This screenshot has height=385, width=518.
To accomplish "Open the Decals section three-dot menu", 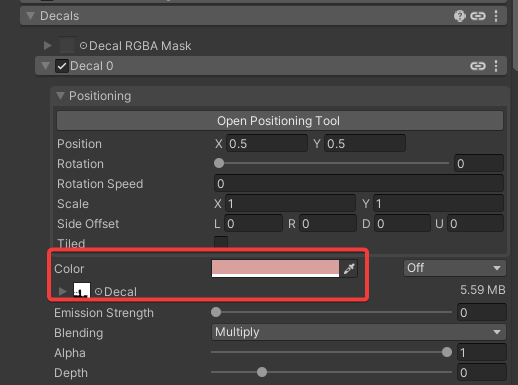I will click(x=496, y=16).
